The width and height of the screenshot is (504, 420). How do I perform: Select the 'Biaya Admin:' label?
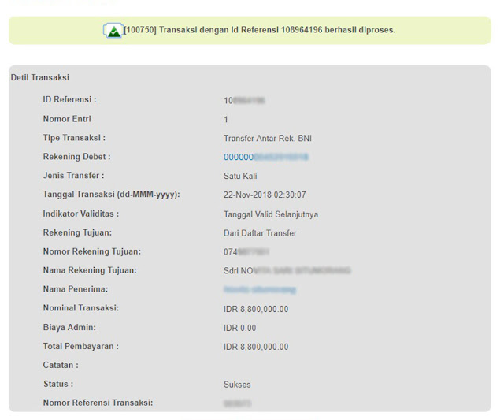click(x=69, y=327)
